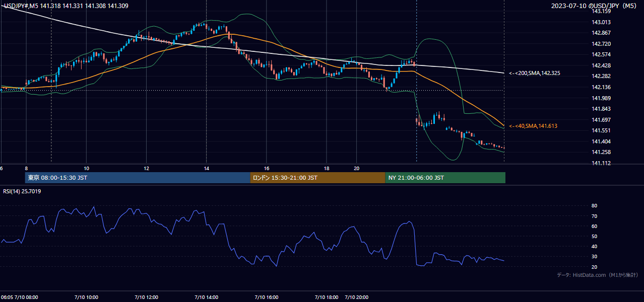Click RSI axis level 50
The width and height of the screenshot is (644, 302).
pyautogui.click(x=594, y=236)
